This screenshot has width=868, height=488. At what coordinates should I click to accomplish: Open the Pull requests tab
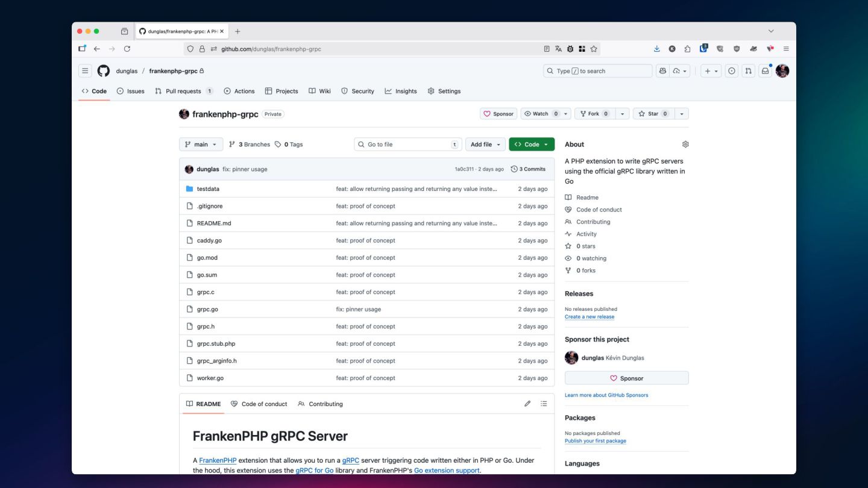[x=184, y=91]
